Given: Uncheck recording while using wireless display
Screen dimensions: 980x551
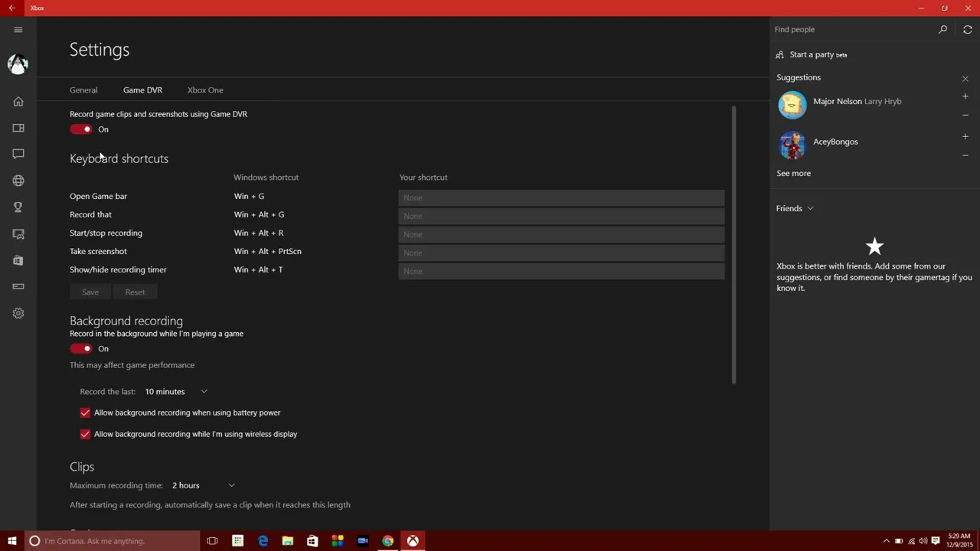Looking at the screenshot, I should click(85, 434).
